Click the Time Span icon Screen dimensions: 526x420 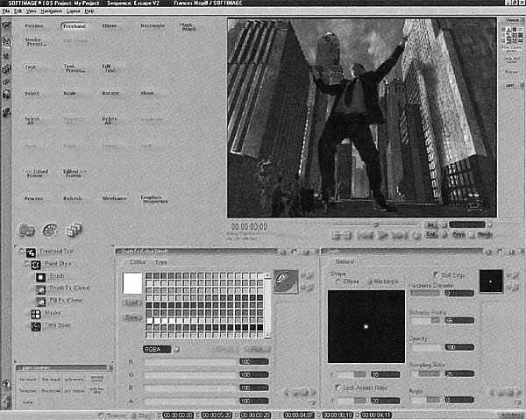click(34, 326)
